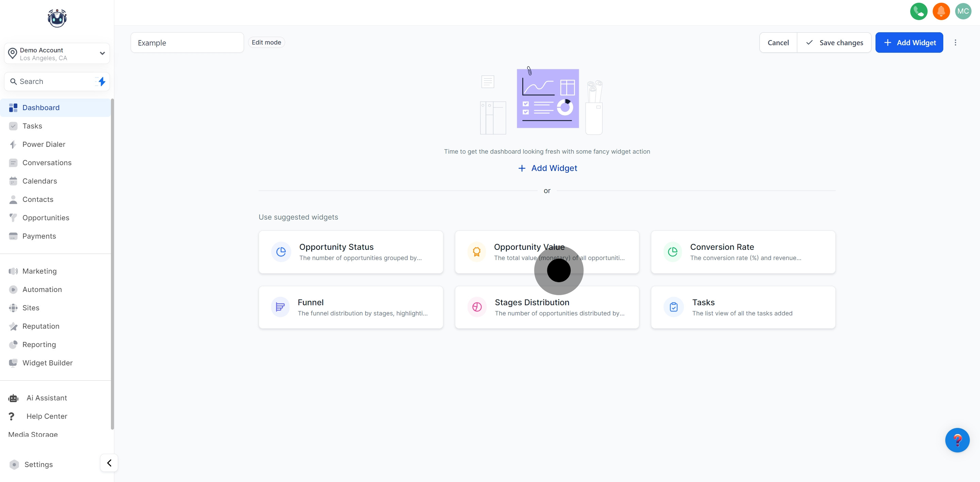Open Automation from the sidebar
The height and width of the screenshot is (482, 980).
42,290
